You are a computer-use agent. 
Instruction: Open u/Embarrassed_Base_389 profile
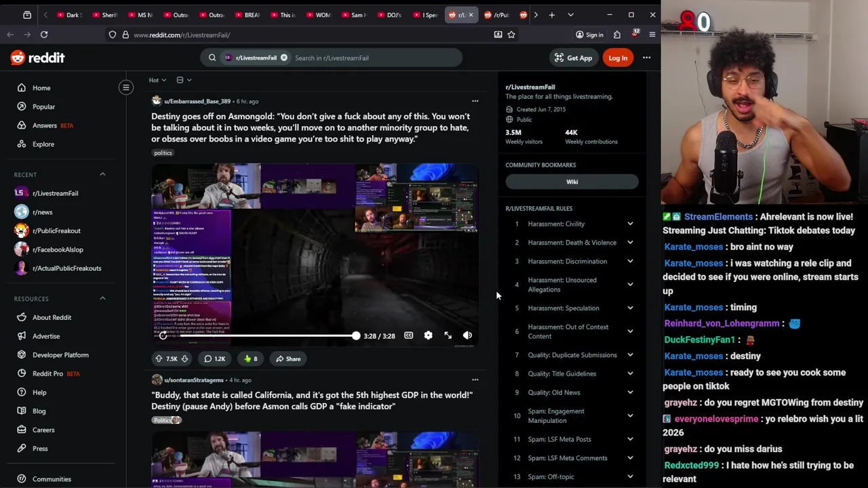197,101
